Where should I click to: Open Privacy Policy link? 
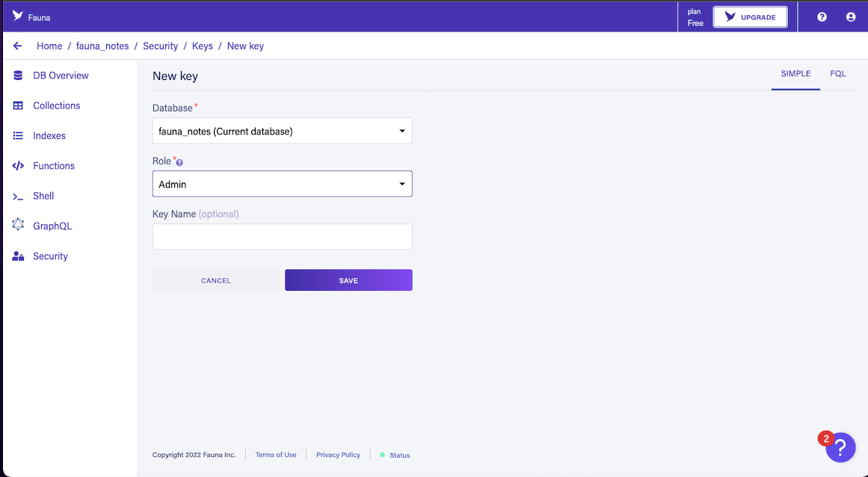[338, 455]
